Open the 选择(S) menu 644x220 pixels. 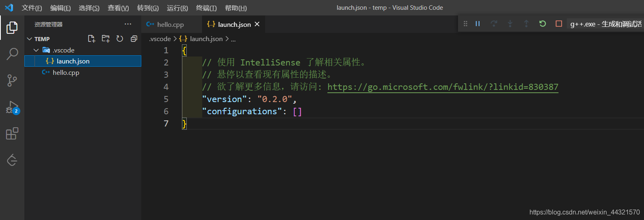89,8
